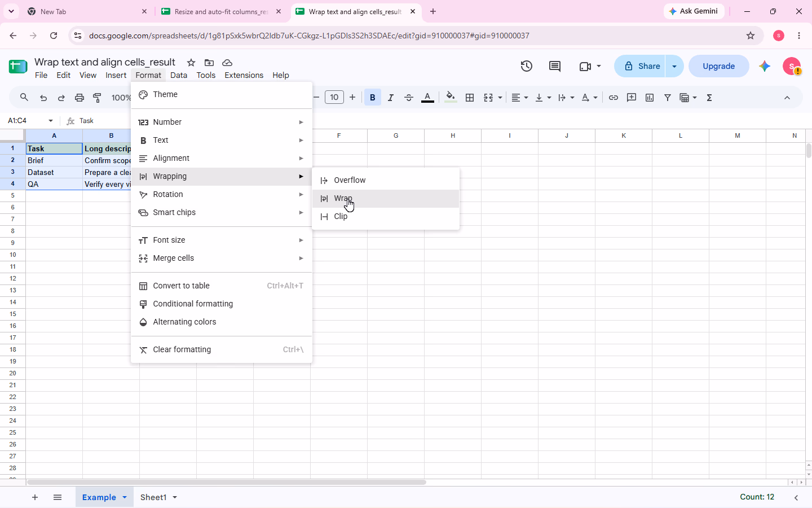The image size is (812, 508).
Task: Click the font size input field
Action: coord(334,98)
